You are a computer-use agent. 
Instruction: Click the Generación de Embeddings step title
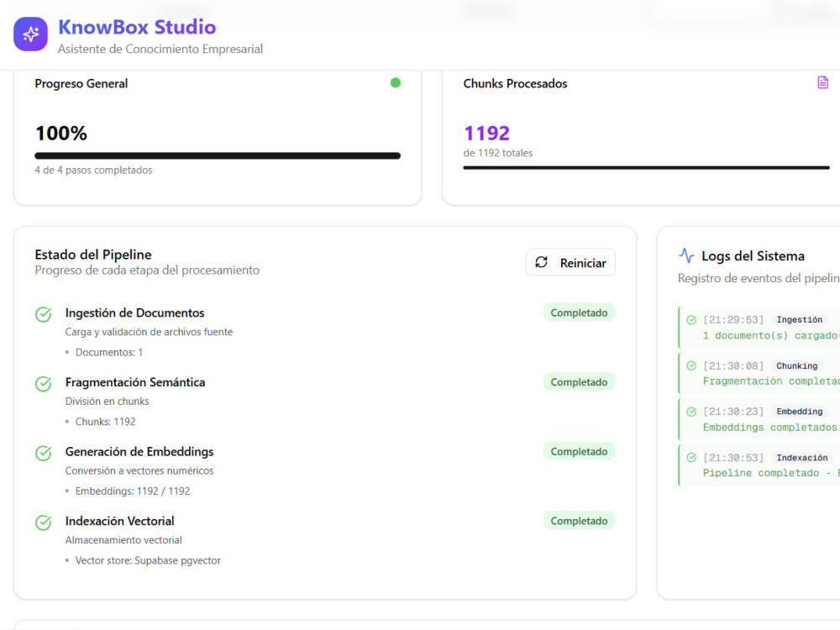[x=139, y=452]
